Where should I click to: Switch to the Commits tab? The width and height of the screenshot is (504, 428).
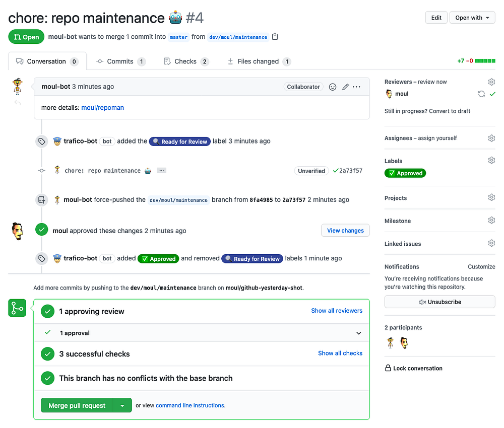(x=120, y=61)
